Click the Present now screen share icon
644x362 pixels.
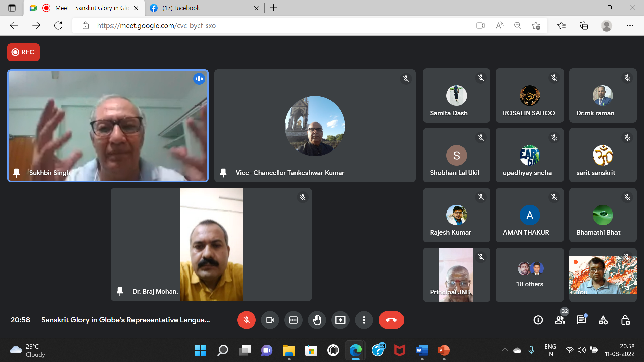click(x=340, y=320)
